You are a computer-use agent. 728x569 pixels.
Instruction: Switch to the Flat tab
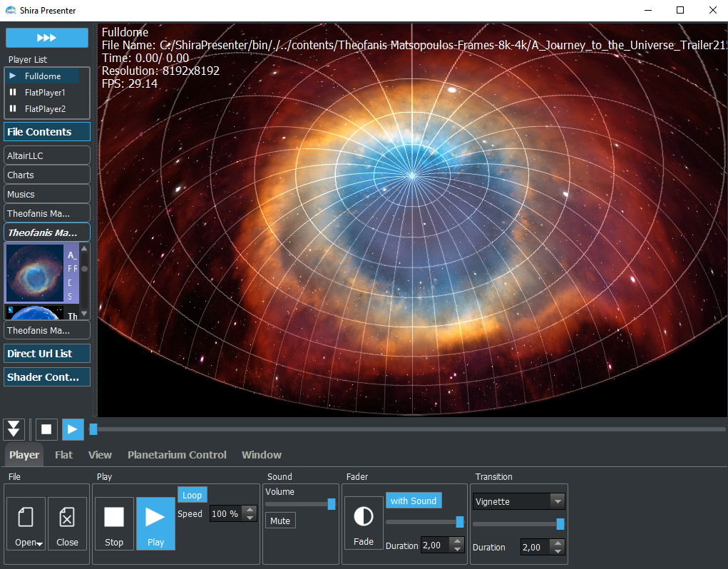click(63, 455)
